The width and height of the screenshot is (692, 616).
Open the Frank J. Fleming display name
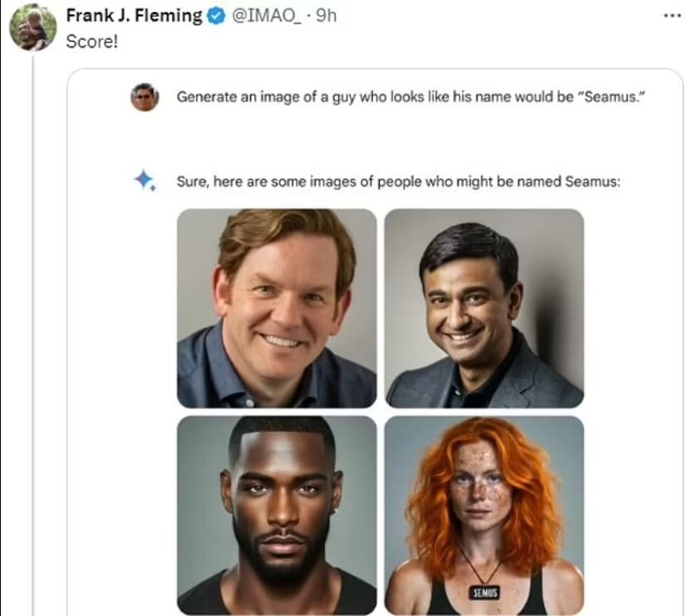coord(132,17)
